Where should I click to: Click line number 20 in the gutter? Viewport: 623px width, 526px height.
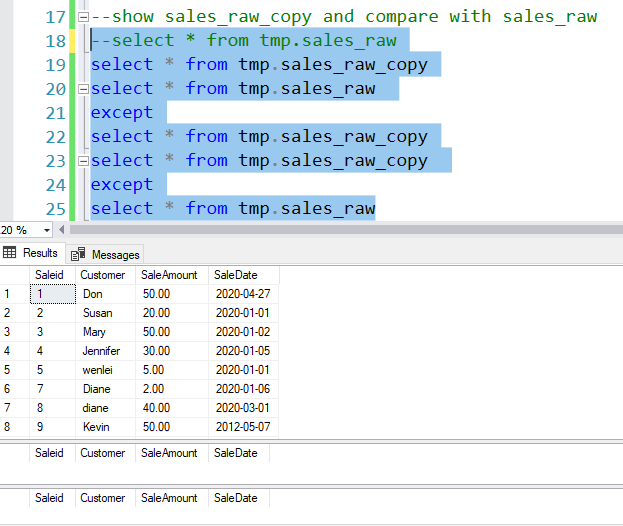[56, 89]
